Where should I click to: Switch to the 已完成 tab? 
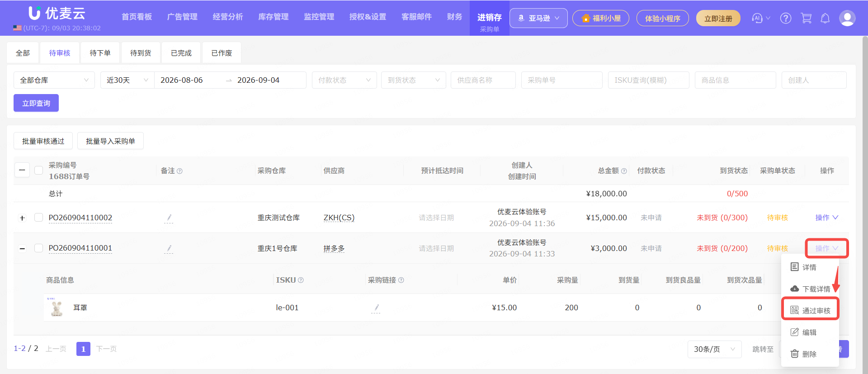pos(181,53)
